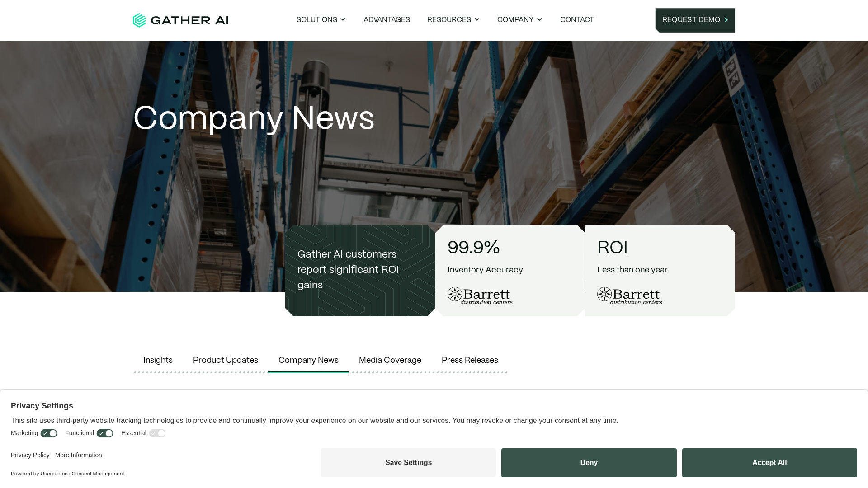This screenshot has height=488, width=868.
Task: Open the Contact nav item
Action: [x=577, y=20]
